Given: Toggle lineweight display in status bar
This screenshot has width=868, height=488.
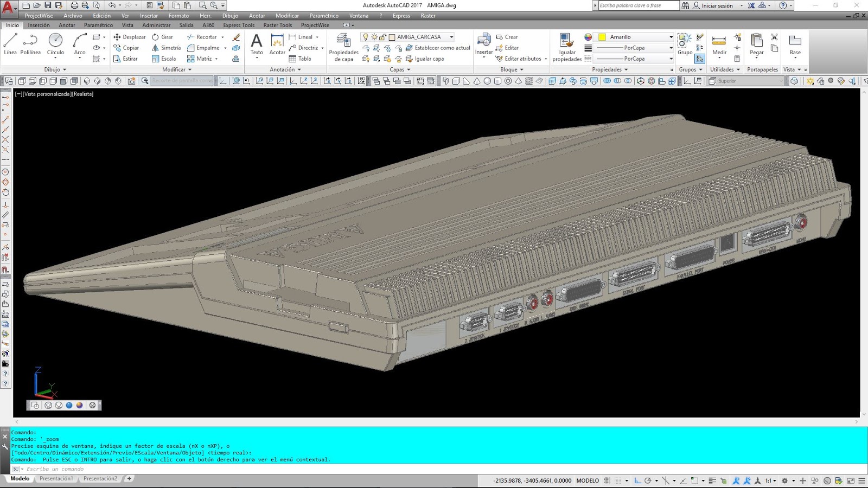Looking at the screenshot, I should [712, 480].
